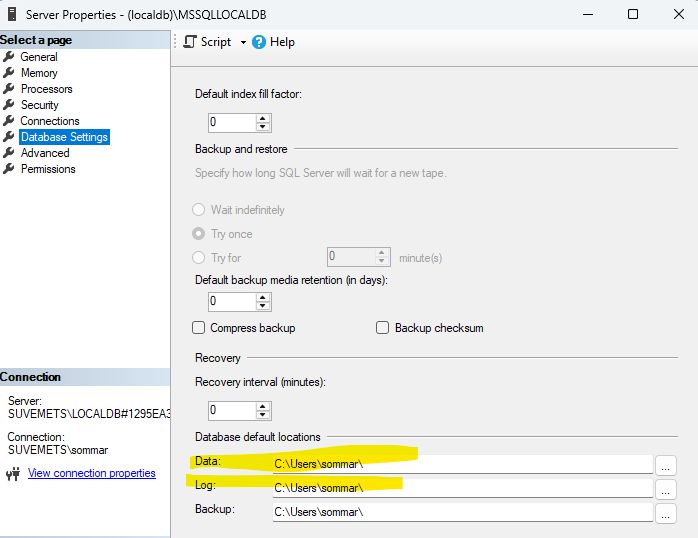This screenshot has height=538, width=698.
Task: Open the General page
Action: [39, 57]
